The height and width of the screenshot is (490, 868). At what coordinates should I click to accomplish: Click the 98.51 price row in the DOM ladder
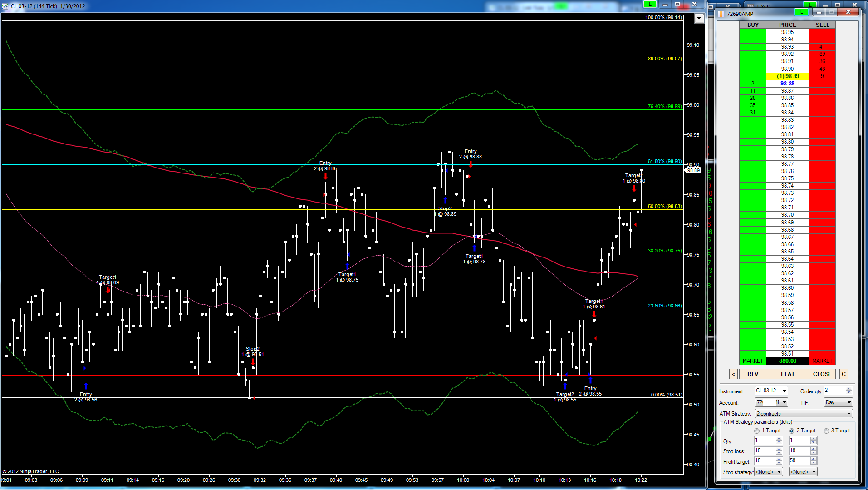(788, 354)
